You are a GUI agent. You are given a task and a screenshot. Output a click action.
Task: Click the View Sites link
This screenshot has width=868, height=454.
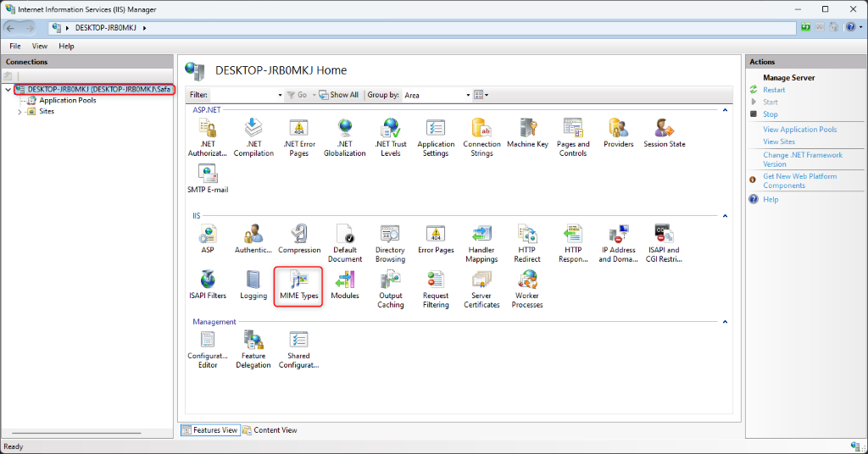click(x=779, y=141)
